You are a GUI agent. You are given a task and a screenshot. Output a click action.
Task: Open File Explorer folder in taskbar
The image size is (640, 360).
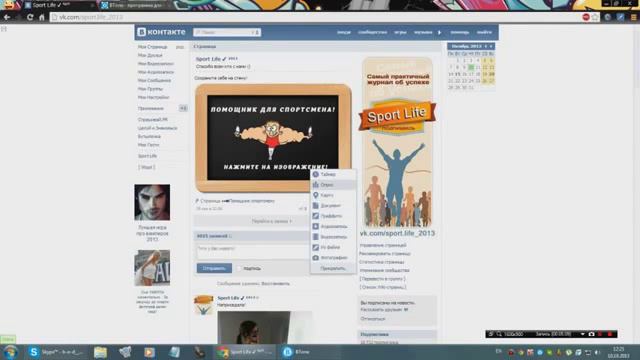tap(100, 352)
